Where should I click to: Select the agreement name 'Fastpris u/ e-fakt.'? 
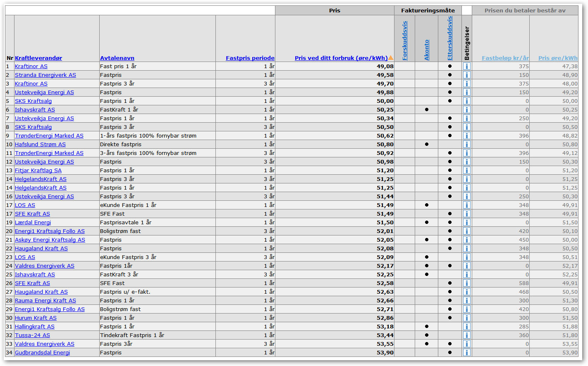(125, 292)
